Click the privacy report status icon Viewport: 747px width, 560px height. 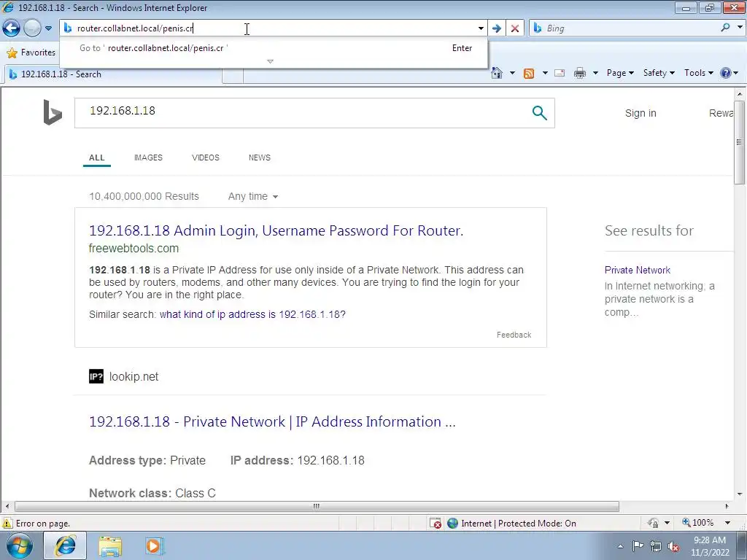pyautogui.click(x=653, y=523)
